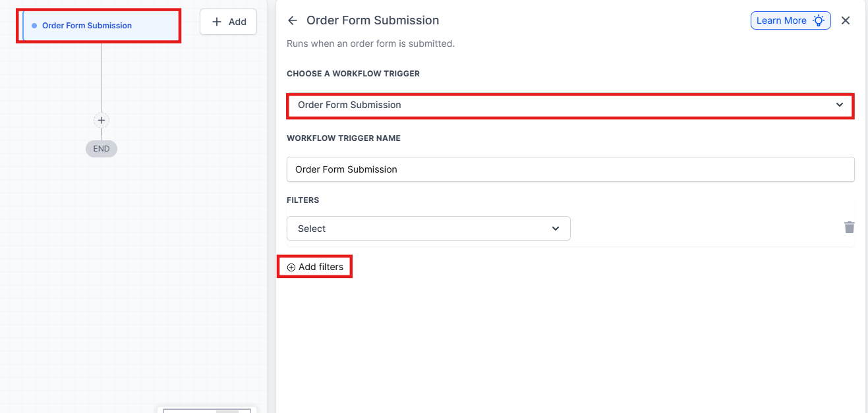The height and width of the screenshot is (413, 868).
Task: Delete the filter with the trash icon
Action: tap(850, 227)
